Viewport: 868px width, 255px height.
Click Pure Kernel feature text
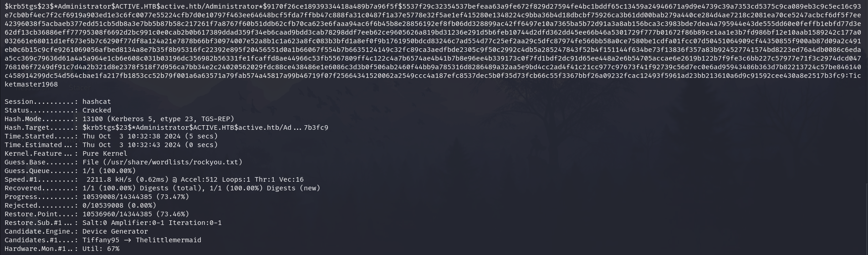pos(105,153)
